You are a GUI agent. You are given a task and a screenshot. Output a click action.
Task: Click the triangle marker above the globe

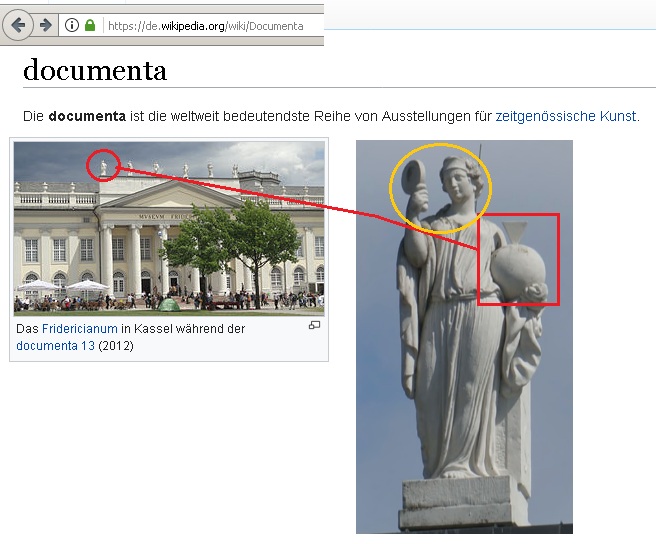[515, 232]
